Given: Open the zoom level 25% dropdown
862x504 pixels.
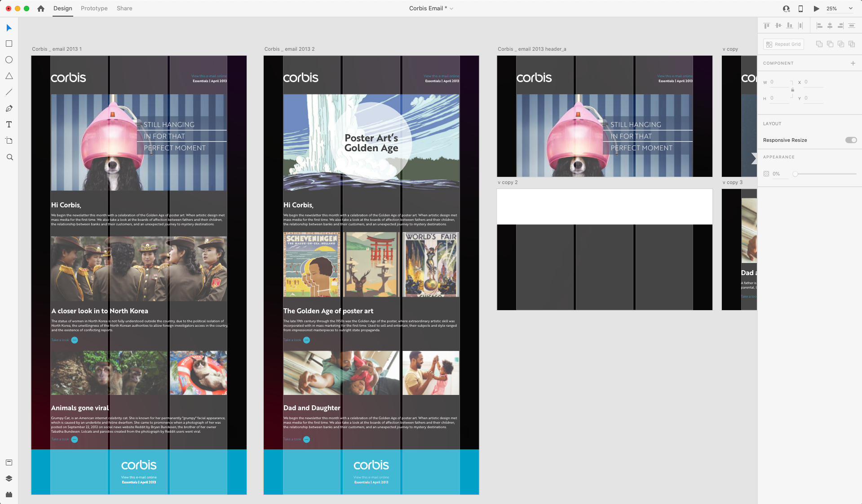Looking at the screenshot, I should [839, 9].
